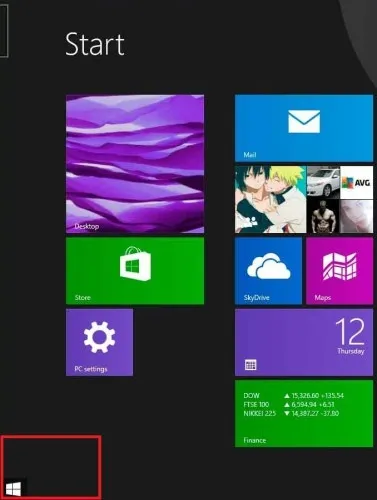Open the Mail tile
Image resolution: width=377 pixels, height=500 pixels.
(x=304, y=128)
